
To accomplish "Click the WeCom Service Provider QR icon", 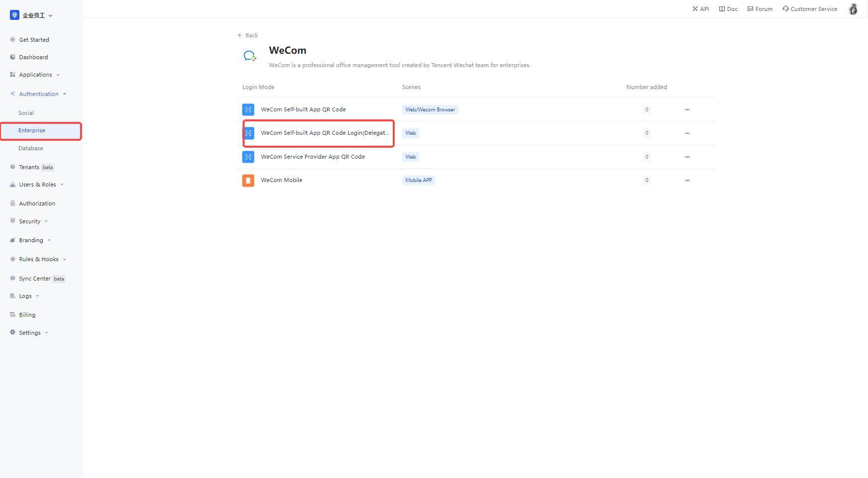I will [x=248, y=157].
